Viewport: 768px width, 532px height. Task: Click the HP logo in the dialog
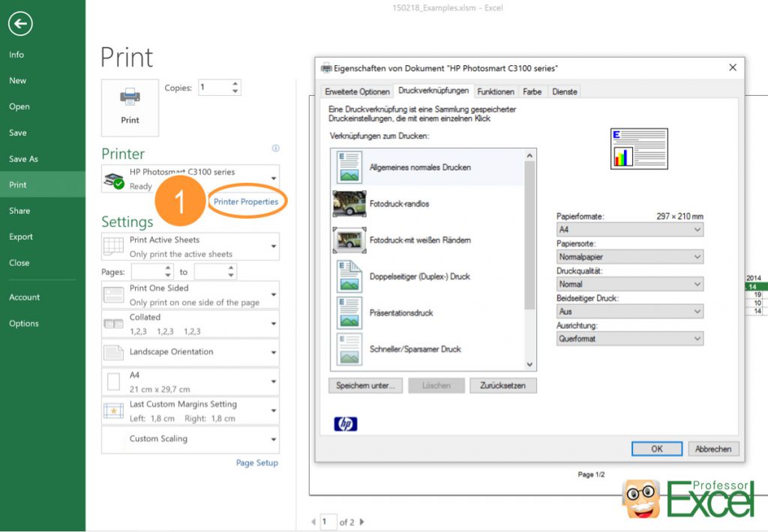(x=345, y=423)
